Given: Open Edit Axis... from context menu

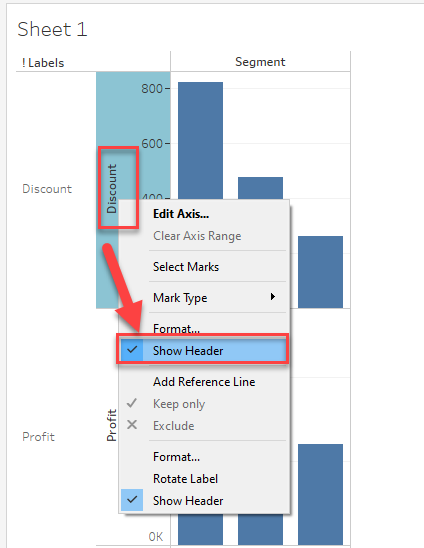Looking at the screenshot, I should click(x=181, y=214).
